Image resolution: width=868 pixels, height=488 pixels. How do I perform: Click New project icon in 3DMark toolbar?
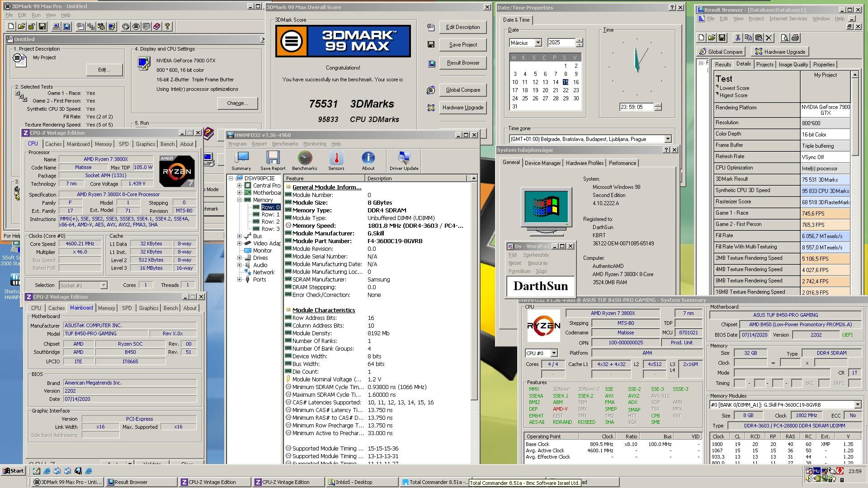coord(11,27)
